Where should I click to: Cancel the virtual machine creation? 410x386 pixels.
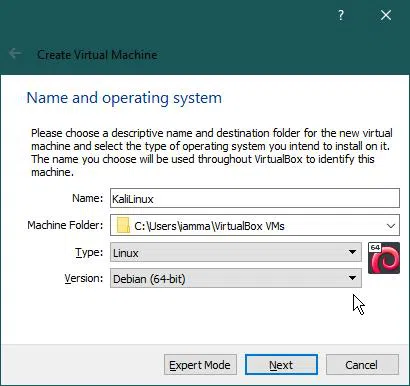(x=362, y=365)
